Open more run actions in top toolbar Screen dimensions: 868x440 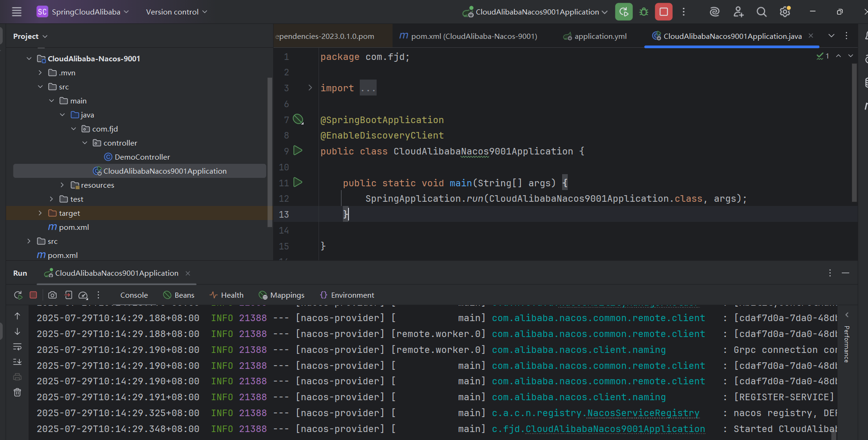684,12
